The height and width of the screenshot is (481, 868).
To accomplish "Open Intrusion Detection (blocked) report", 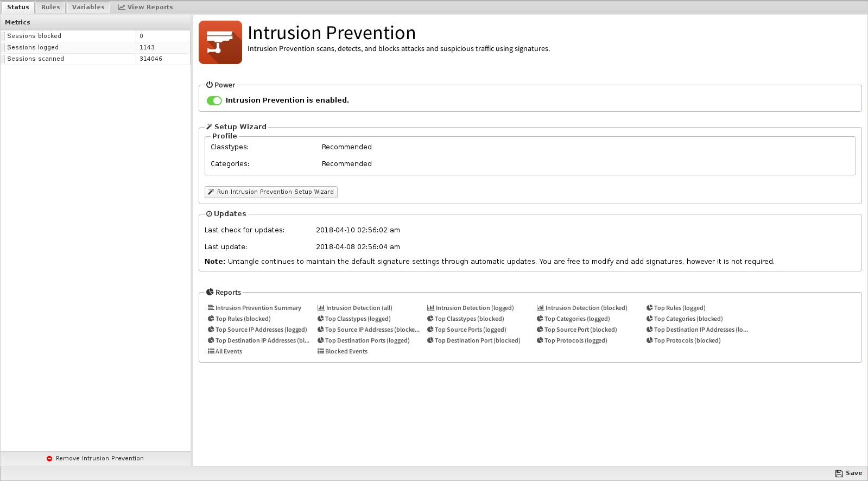I will pyautogui.click(x=582, y=308).
